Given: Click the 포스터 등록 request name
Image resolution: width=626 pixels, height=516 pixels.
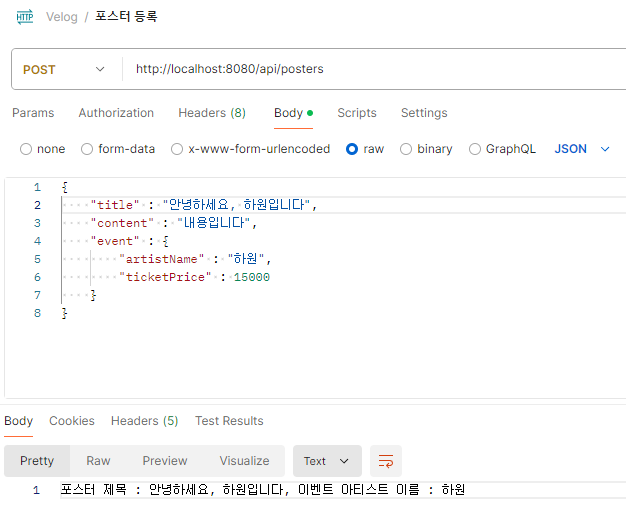Looking at the screenshot, I should pyautogui.click(x=126, y=16).
